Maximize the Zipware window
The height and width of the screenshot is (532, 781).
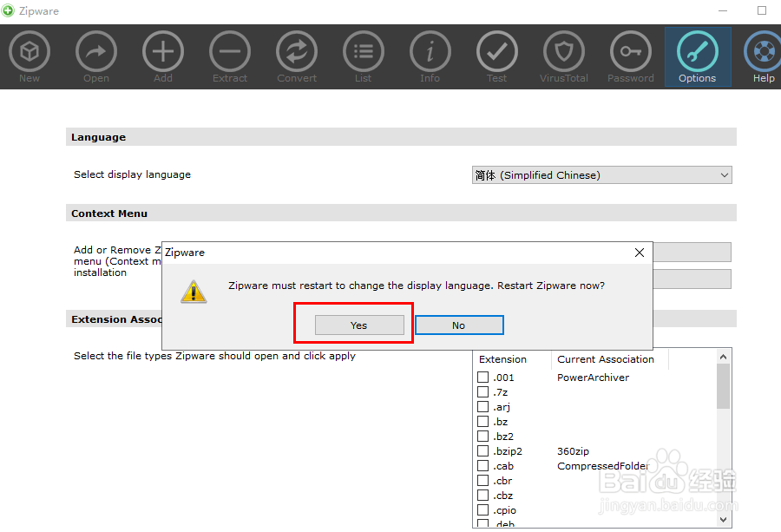tap(762, 10)
